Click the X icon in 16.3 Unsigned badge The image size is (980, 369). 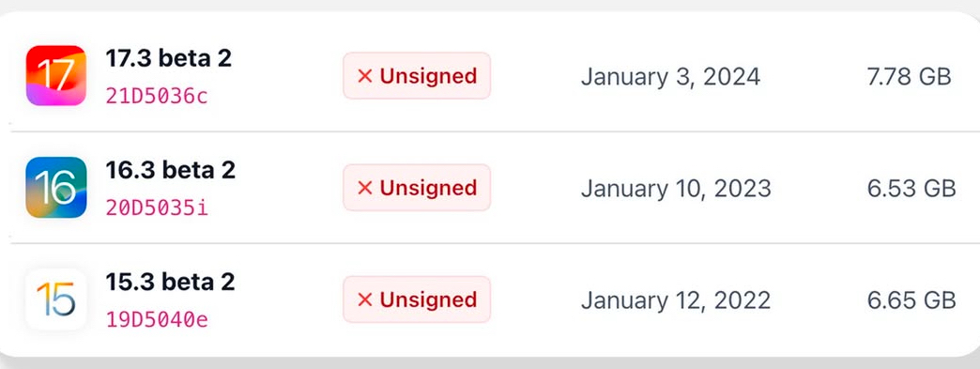click(365, 188)
